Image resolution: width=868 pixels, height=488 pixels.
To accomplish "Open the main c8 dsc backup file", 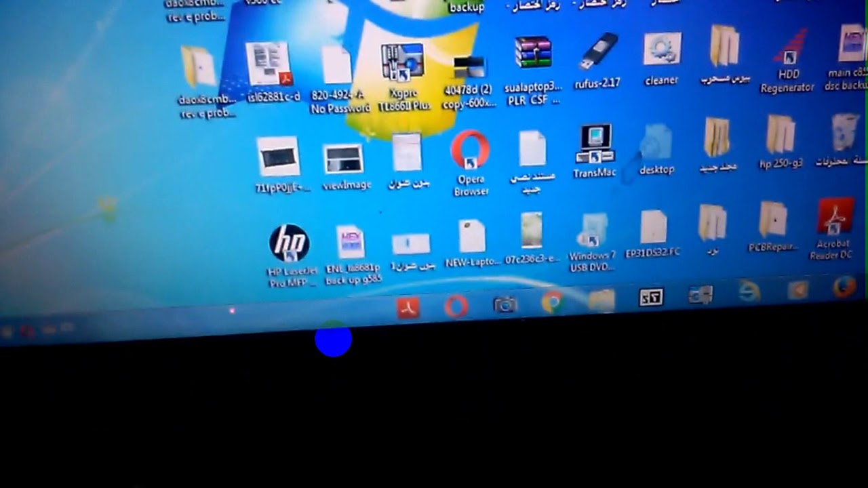I will point(851,43).
